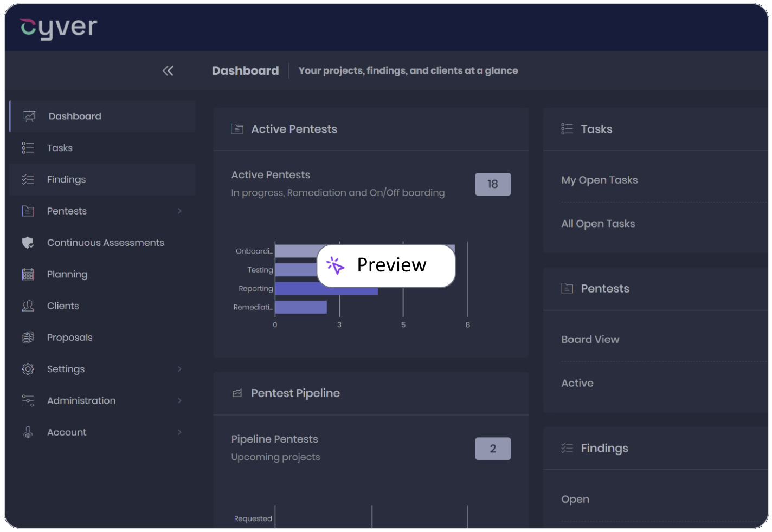772x532 pixels.
Task: Click the Findings checklist icon in sidebar
Action: [28, 179]
